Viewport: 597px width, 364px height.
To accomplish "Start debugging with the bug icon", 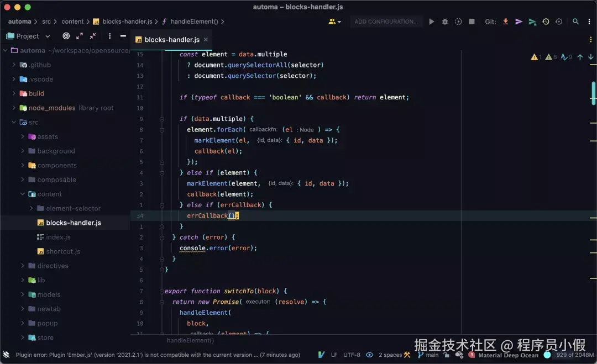I will click(444, 22).
